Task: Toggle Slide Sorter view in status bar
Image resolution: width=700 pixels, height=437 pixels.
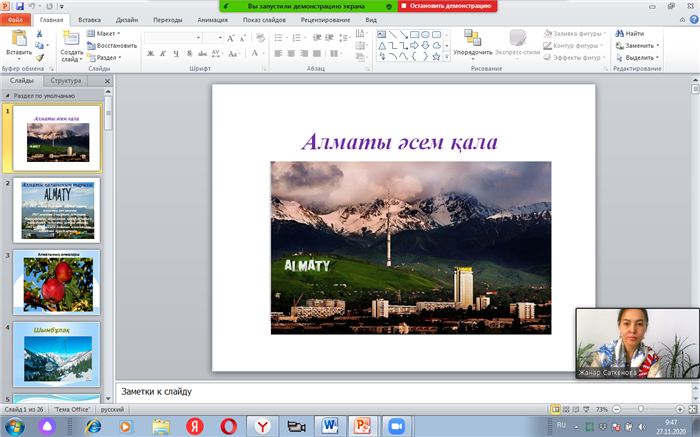Action: tap(566, 410)
